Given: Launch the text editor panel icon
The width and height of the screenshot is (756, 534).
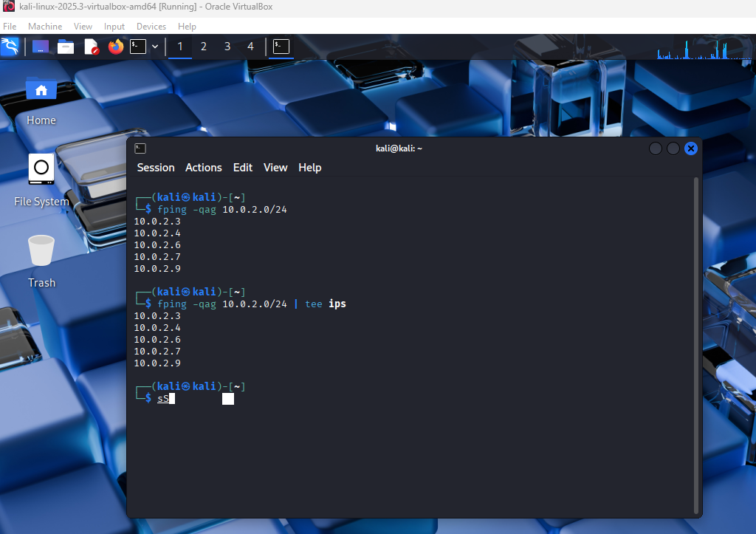Looking at the screenshot, I should tap(91, 47).
